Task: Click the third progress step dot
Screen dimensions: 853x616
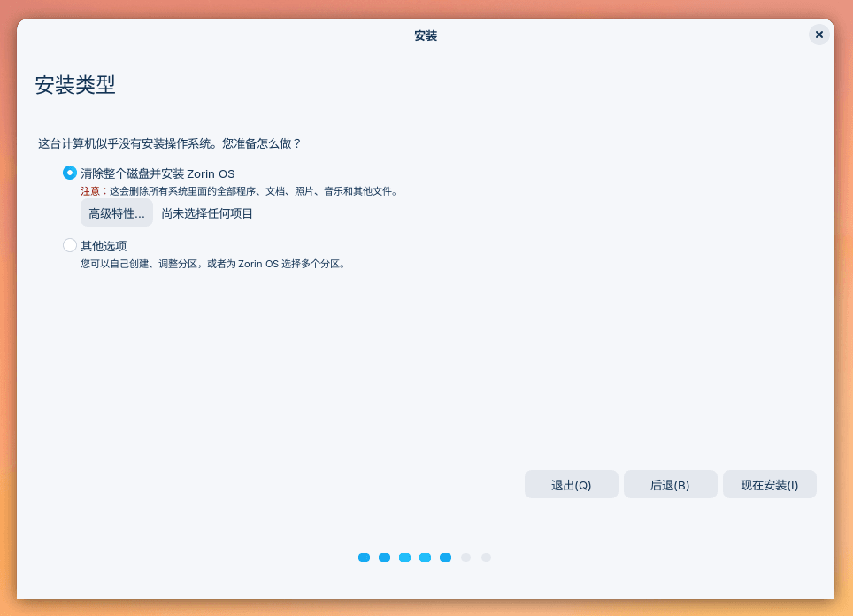Action: 404,558
